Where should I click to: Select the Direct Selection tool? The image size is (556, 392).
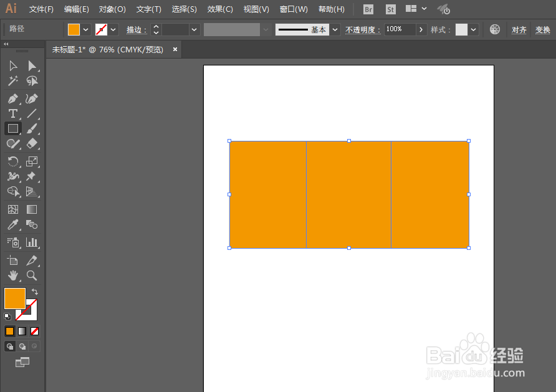[x=32, y=66]
